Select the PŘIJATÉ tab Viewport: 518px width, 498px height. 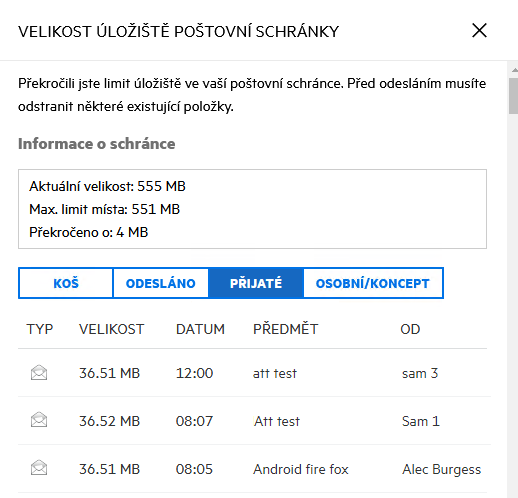[256, 283]
